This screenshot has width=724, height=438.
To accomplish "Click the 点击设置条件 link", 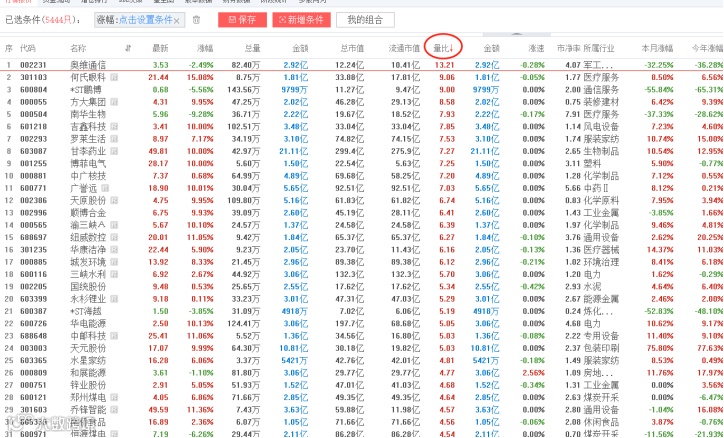I will [x=145, y=20].
